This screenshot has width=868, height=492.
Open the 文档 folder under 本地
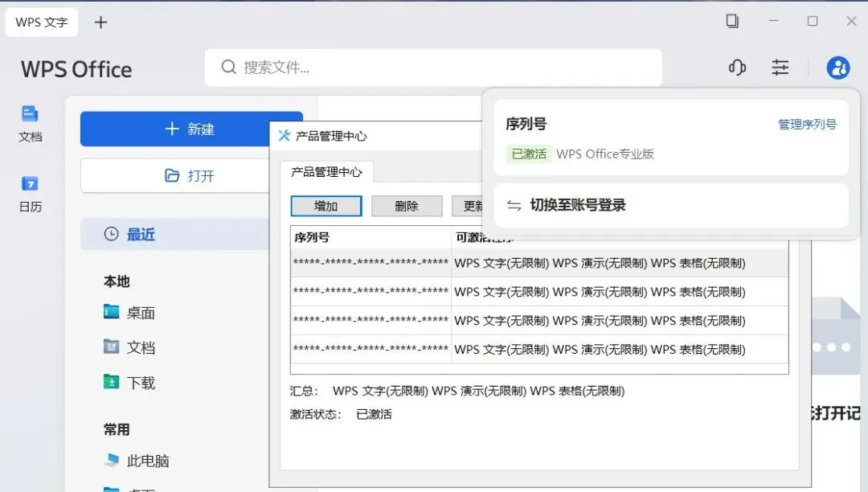click(129, 347)
